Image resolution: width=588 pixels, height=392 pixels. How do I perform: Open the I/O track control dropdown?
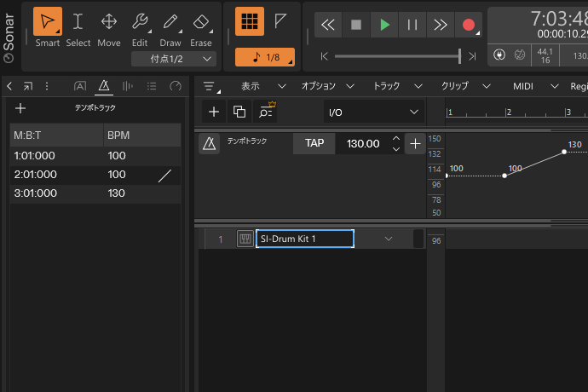373,112
